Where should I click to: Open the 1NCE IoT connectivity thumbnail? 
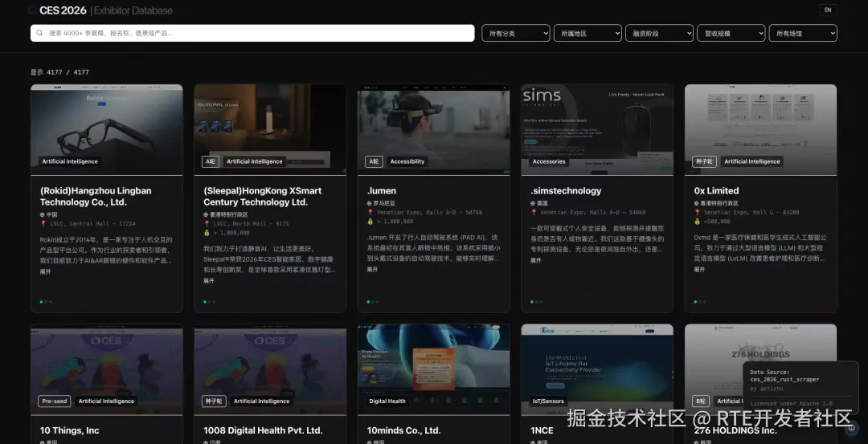click(596, 369)
